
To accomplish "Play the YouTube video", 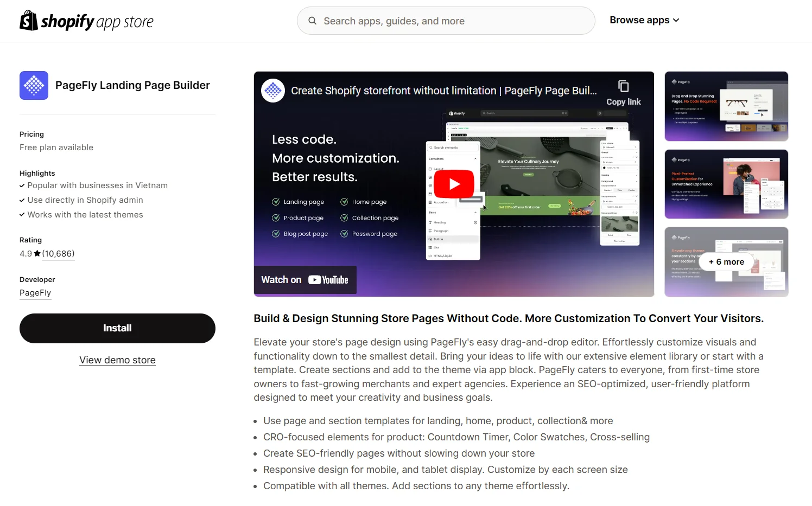I will click(454, 184).
